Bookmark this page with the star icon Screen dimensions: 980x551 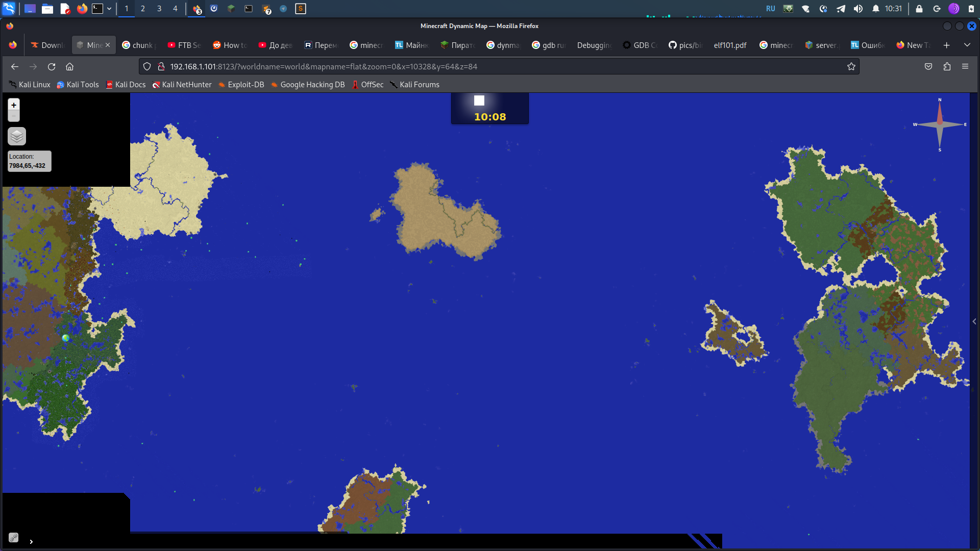(x=851, y=67)
